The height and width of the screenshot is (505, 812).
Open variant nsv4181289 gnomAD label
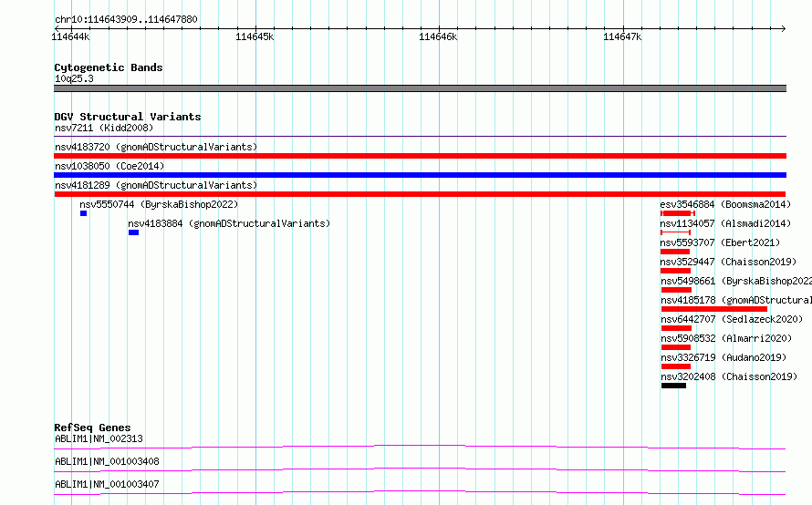tap(156, 185)
